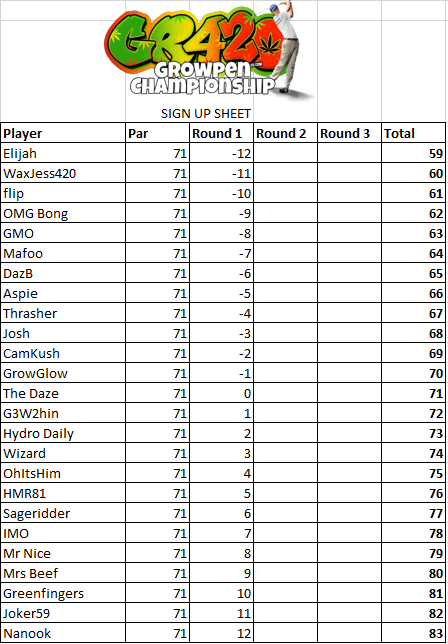Click the Par cell for Wizard
The height and width of the screenshot is (644, 448).
click(x=157, y=453)
